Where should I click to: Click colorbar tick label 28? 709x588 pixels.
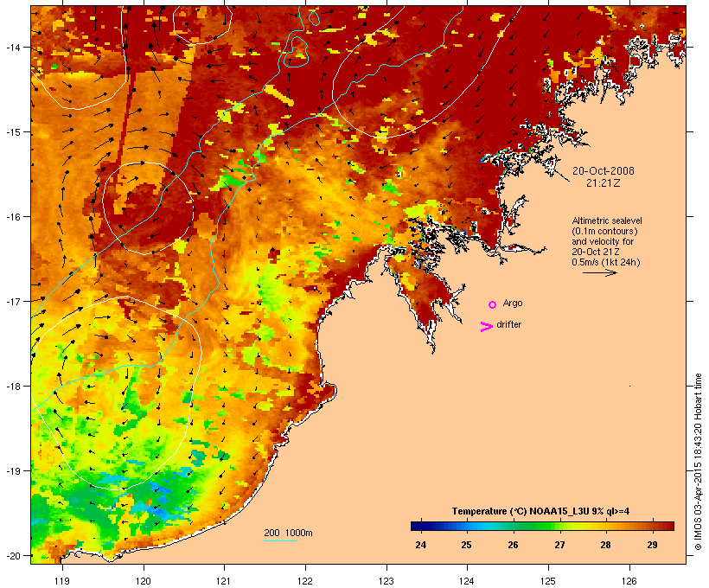coord(605,545)
